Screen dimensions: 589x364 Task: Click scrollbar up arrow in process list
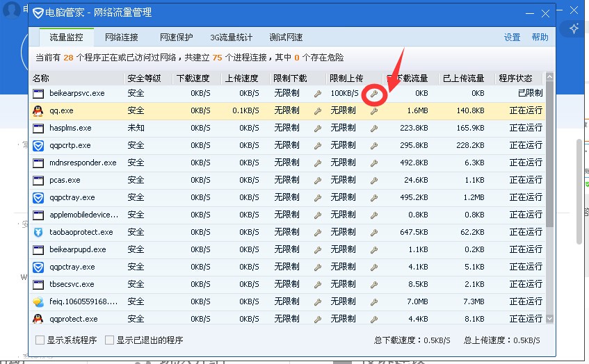(549, 77)
